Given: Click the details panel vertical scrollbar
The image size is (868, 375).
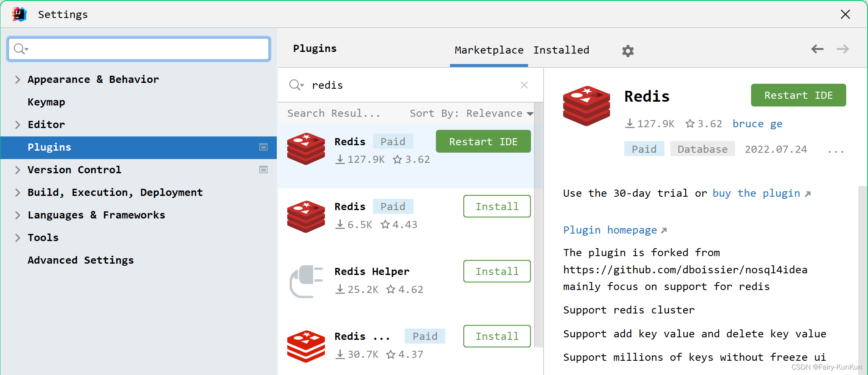Looking at the screenshot, I should pos(863,280).
